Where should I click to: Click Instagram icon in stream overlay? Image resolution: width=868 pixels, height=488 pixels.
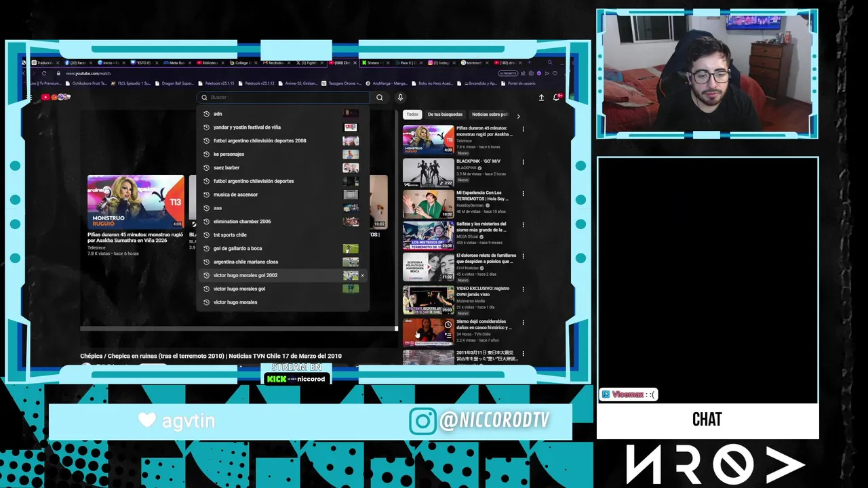pos(422,421)
